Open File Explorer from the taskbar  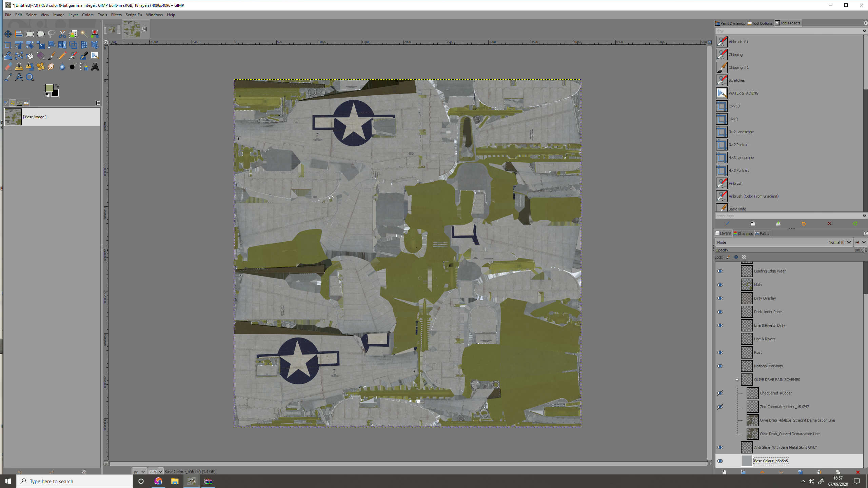(175, 481)
